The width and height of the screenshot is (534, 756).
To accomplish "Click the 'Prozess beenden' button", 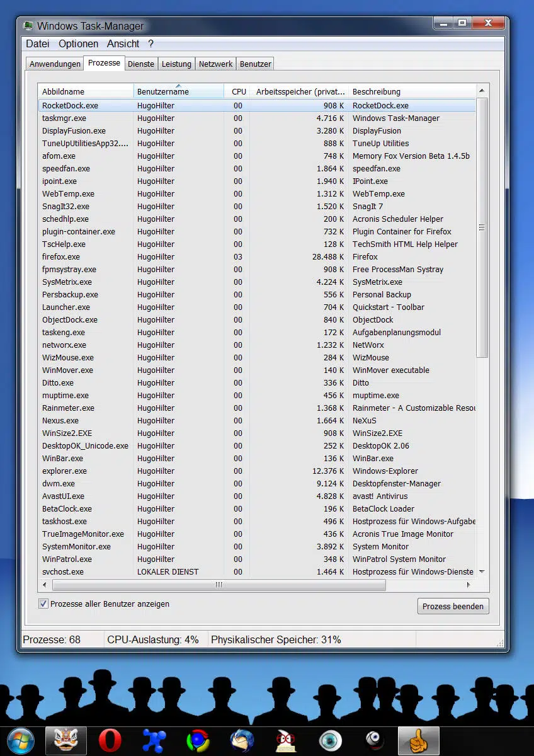I will (x=453, y=606).
